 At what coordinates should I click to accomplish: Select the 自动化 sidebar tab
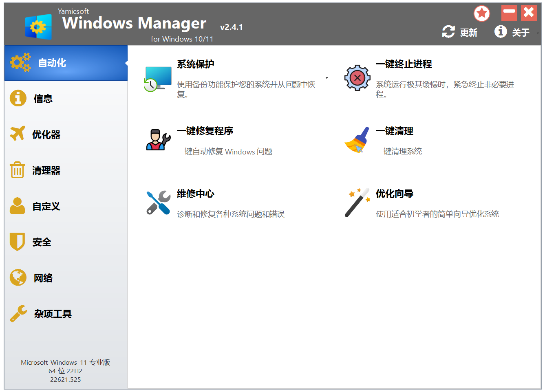[66, 63]
